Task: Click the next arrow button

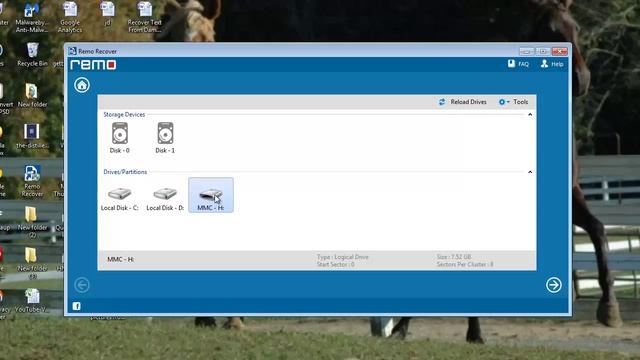Action: pos(554,285)
